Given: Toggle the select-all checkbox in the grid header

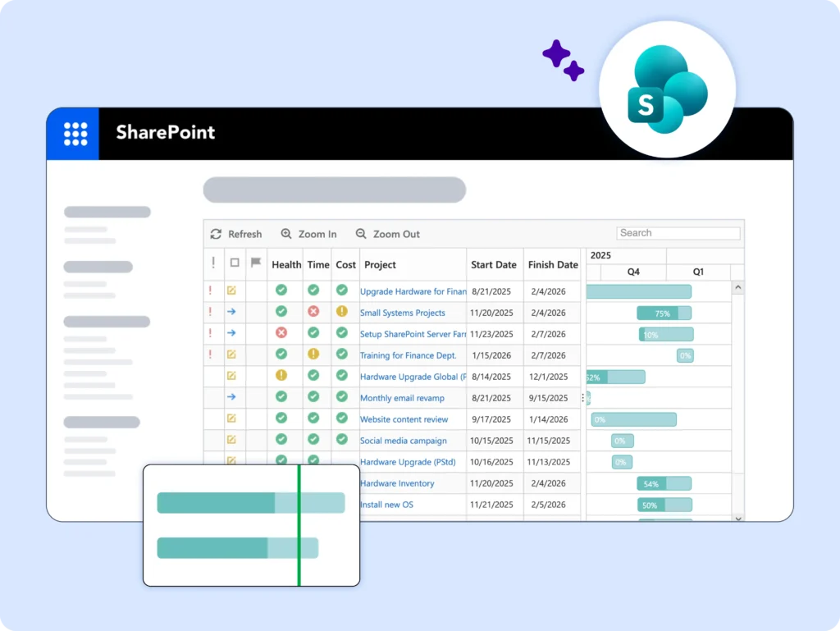Looking at the screenshot, I should pos(235,263).
